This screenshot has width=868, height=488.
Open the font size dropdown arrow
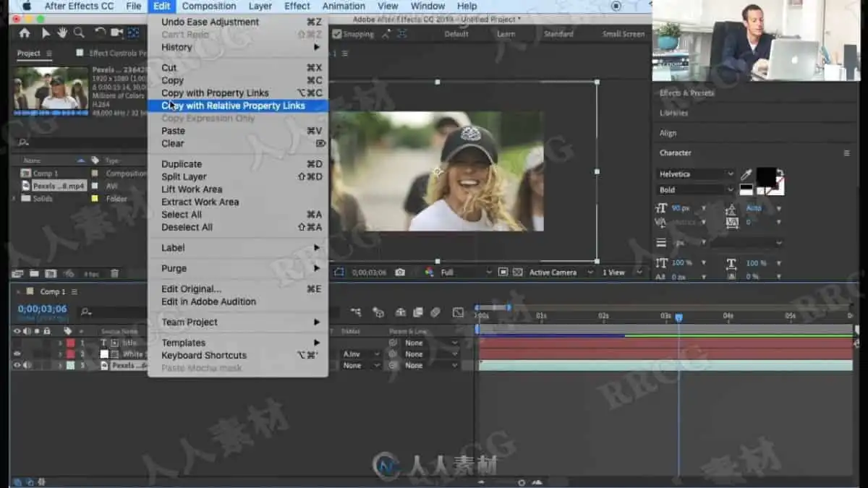tap(704, 208)
